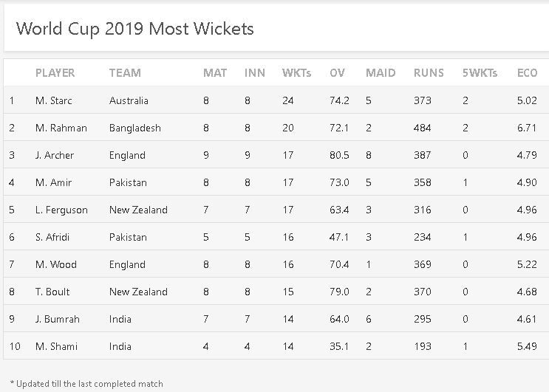Screen dimensions: 549x392
Task: Open M. Starc player name
Action: coord(54,100)
